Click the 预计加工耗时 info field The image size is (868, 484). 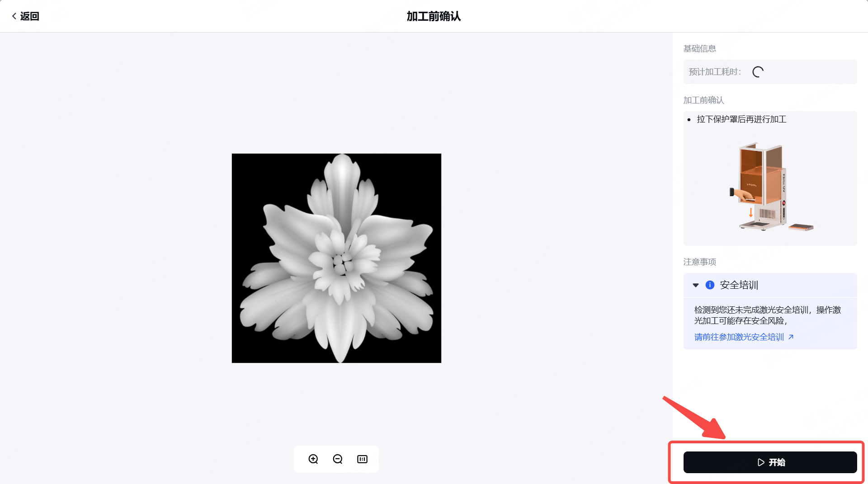pyautogui.click(x=770, y=72)
